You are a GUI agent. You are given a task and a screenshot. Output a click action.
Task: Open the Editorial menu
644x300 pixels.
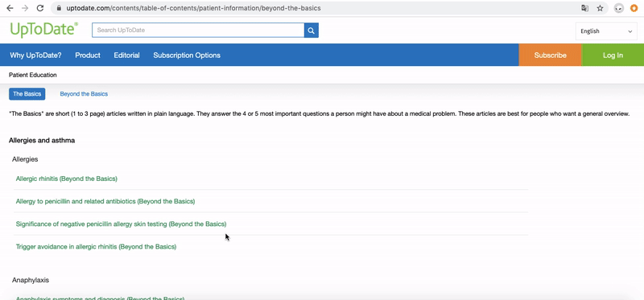pyautogui.click(x=127, y=55)
